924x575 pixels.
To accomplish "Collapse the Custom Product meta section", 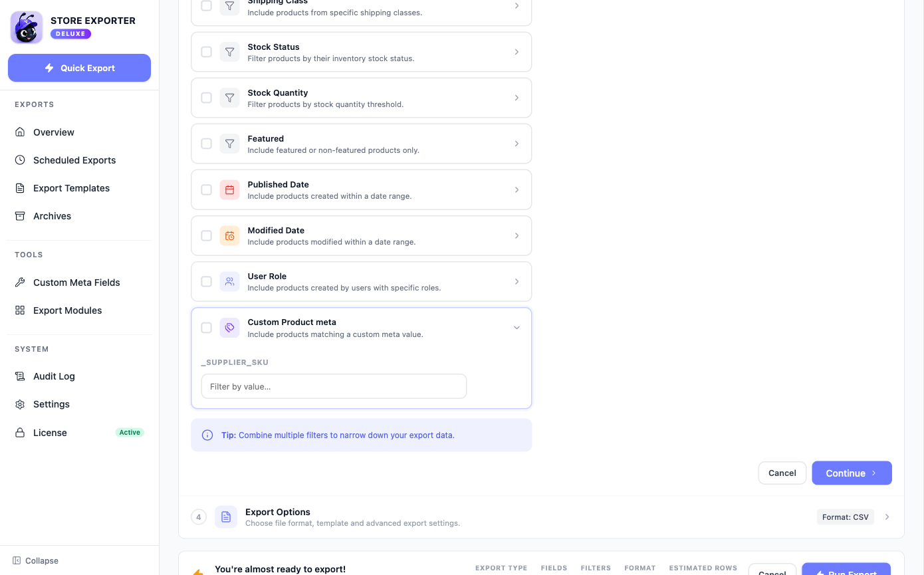I will 517,327.
